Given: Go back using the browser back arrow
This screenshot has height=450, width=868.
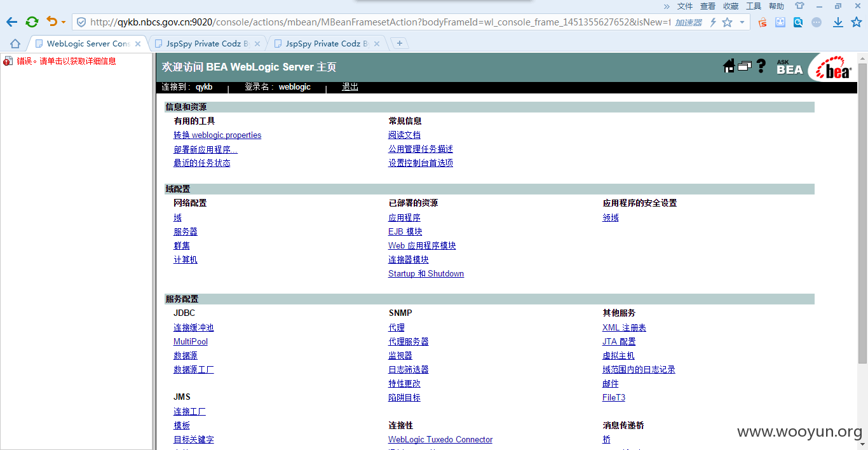Looking at the screenshot, I should pyautogui.click(x=11, y=22).
